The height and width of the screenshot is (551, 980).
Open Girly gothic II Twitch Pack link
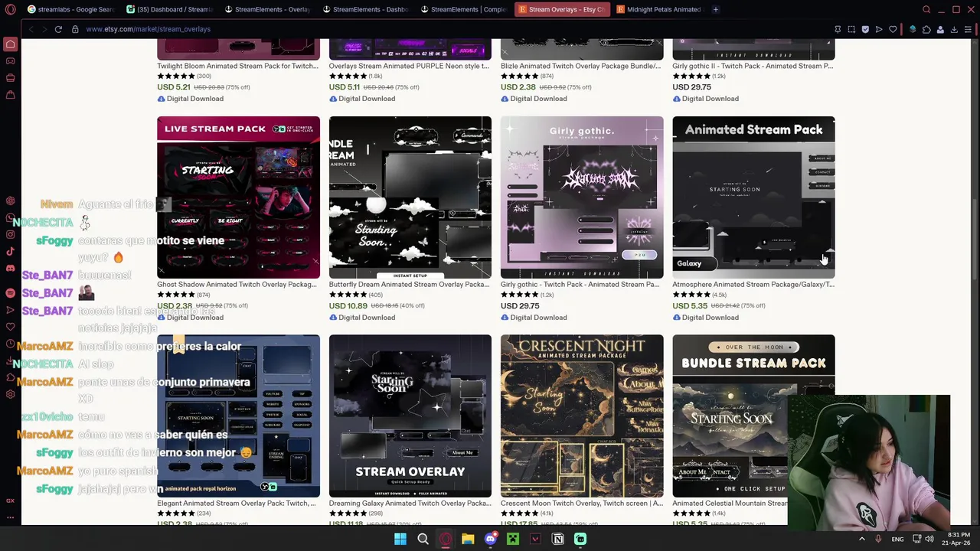click(x=753, y=66)
